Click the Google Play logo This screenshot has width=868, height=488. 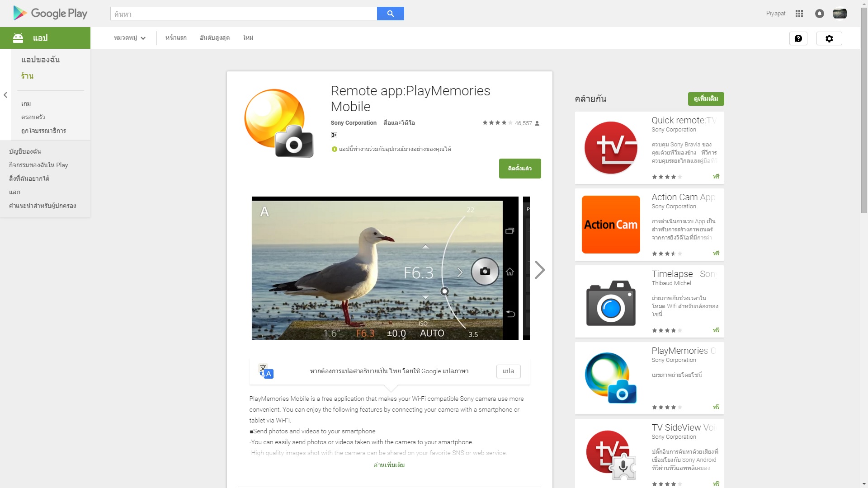(50, 14)
